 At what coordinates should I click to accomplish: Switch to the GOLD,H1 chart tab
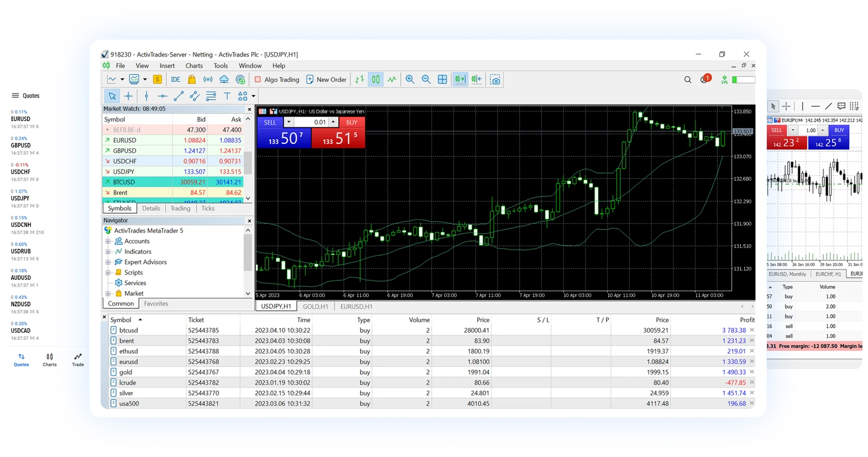point(315,306)
